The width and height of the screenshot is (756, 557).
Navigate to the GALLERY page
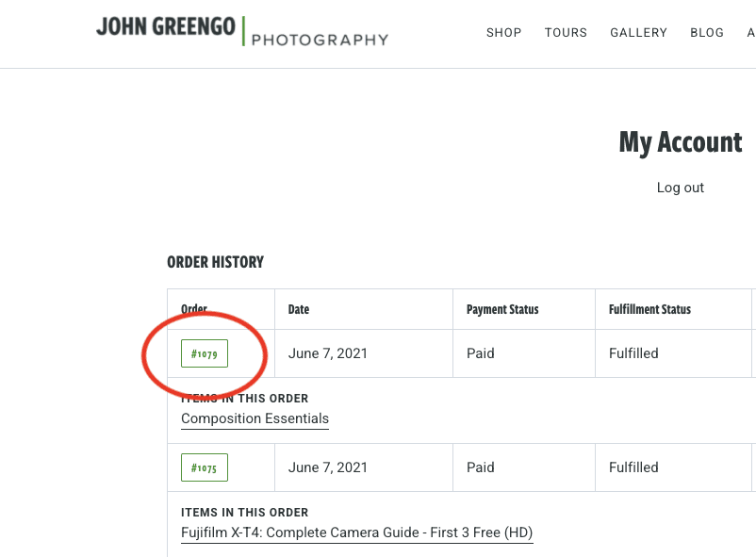point(638,33)
